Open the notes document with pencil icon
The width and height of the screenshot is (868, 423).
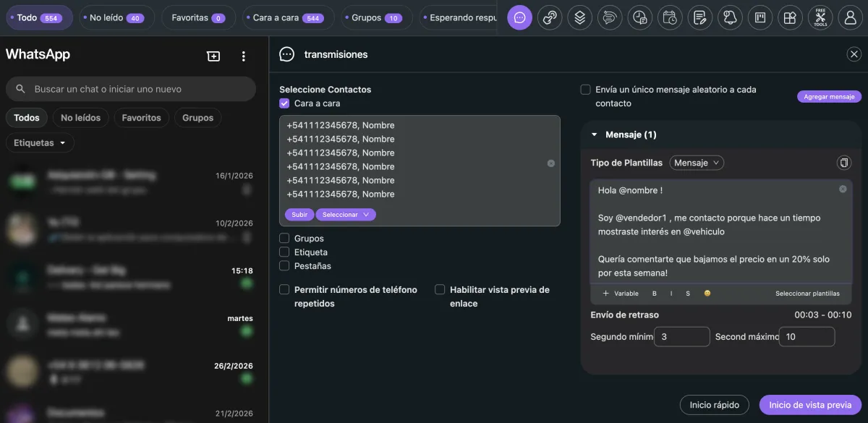point(699,17)
